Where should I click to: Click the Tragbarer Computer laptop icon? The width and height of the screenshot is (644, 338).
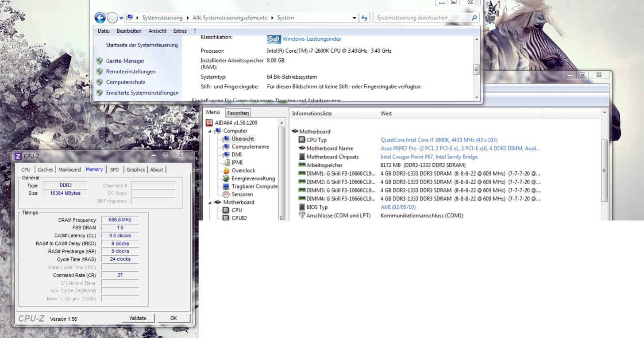pyautogui.click(x=226, y=186)
